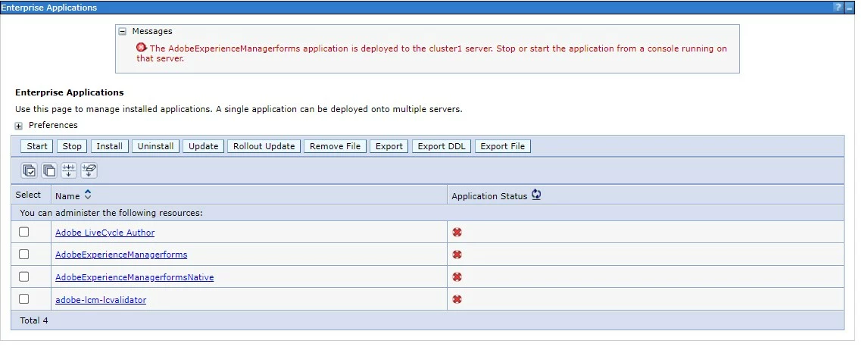
Task: Click stopped status icon for AdobeExperienceManagerformsNative
Action: click(x=457, y=276)
